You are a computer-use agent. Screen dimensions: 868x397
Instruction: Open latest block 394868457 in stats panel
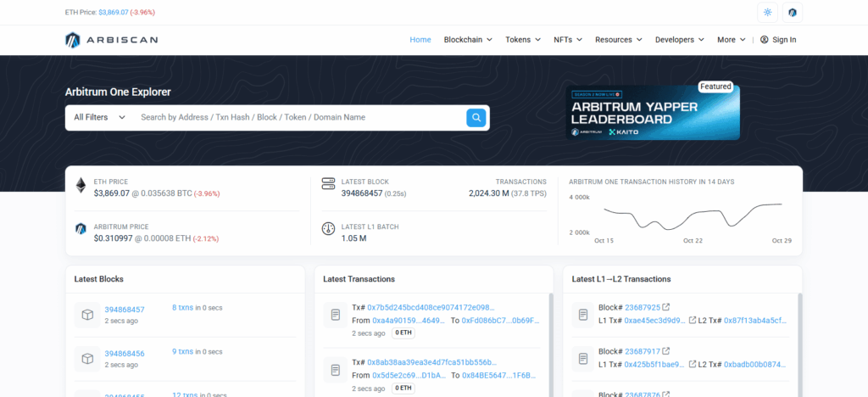pos(362,193)
